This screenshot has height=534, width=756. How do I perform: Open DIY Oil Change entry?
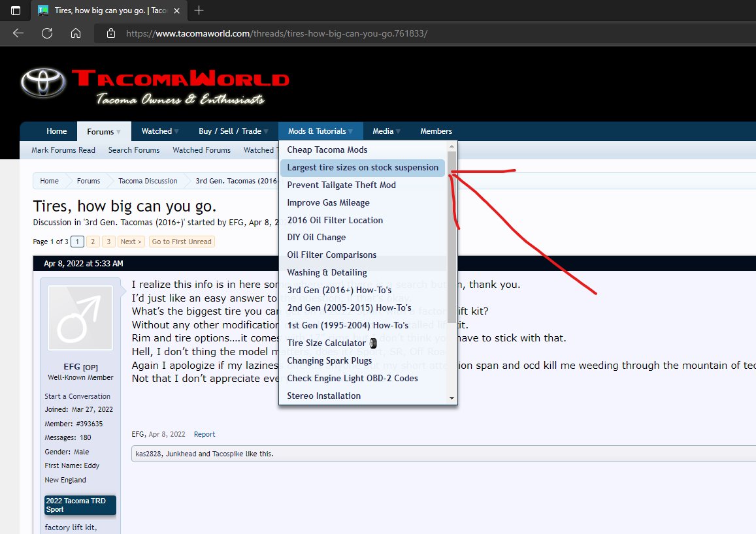point(316,238)
